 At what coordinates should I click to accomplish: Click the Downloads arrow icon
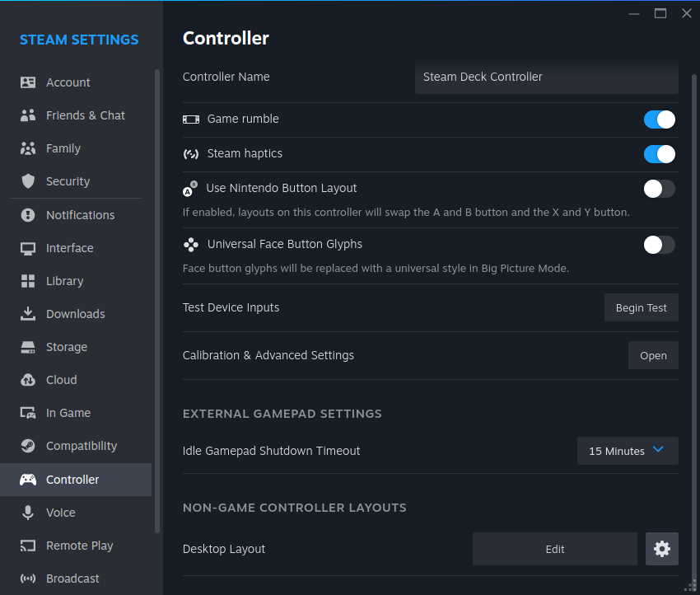click(28, 314)
